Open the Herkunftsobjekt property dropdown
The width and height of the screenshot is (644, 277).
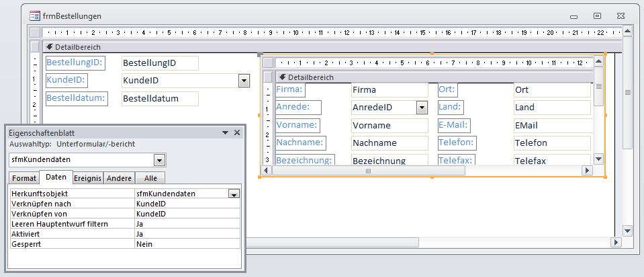coord(234,194)
